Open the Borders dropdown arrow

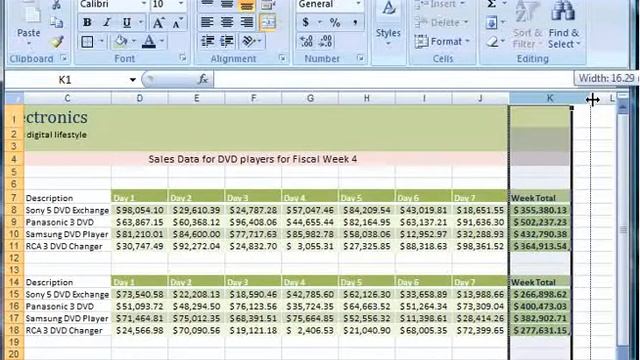(101, 41)
